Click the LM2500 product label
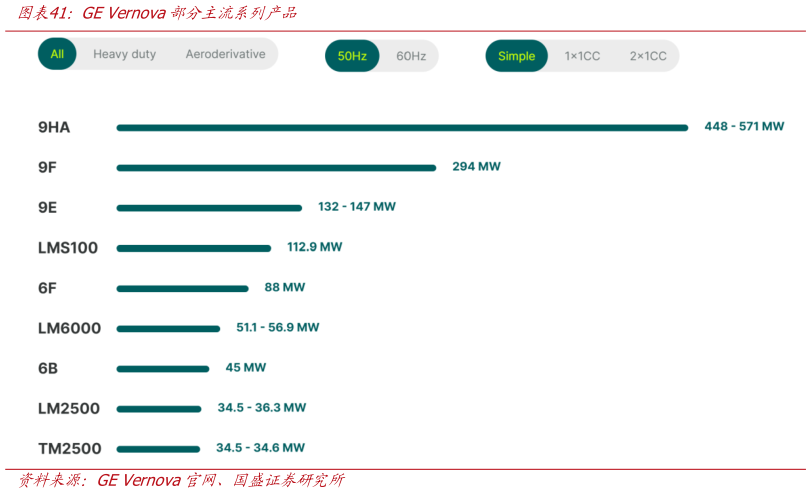Viewport: 811px width, 493px height. (69, 408)
